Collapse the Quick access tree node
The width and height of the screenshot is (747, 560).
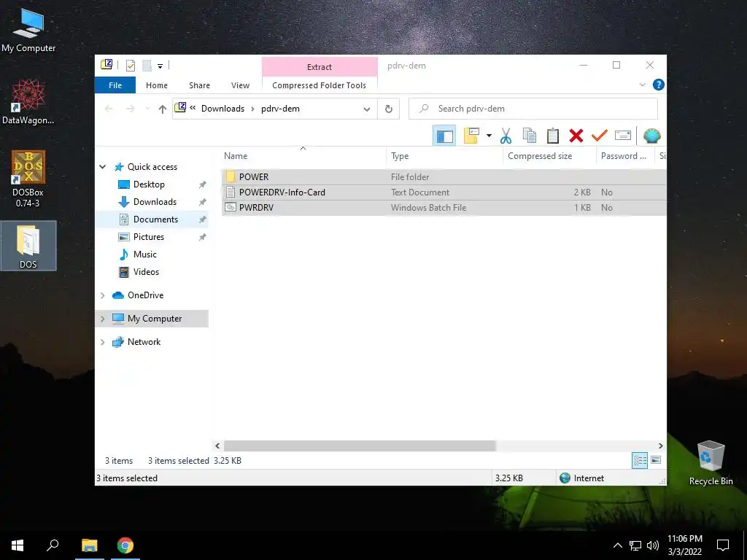[102, 167]
